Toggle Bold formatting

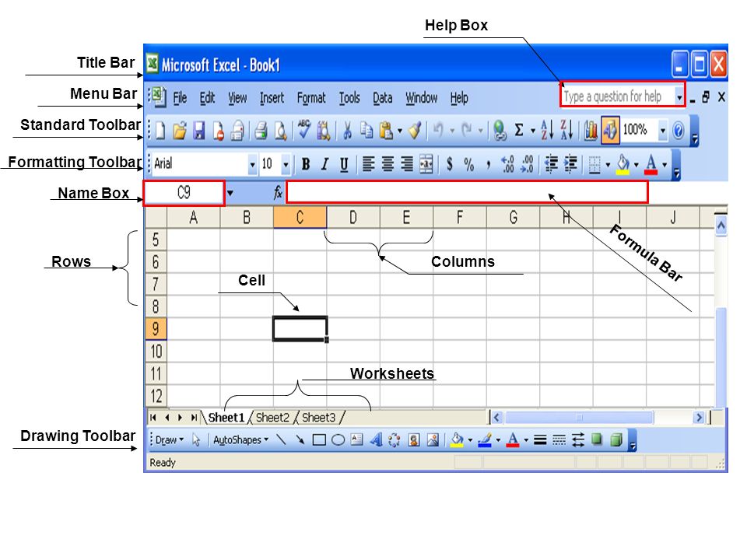coord(306,164)
